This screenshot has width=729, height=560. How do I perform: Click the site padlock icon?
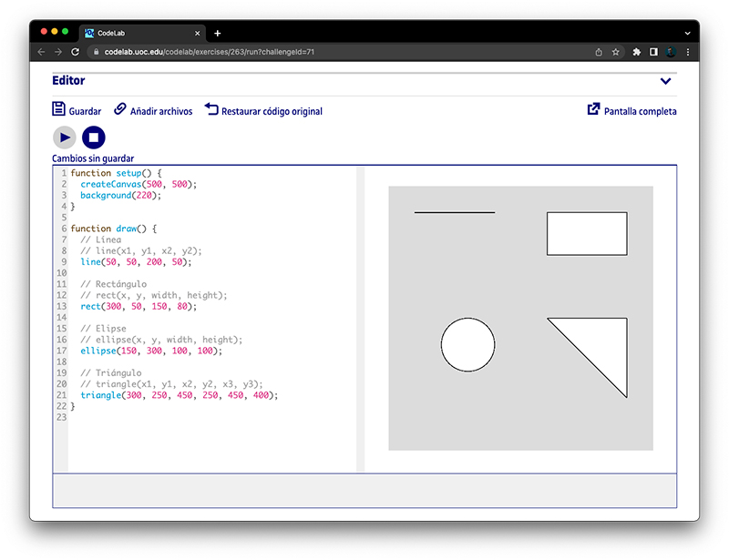click(x=97, y=52)
